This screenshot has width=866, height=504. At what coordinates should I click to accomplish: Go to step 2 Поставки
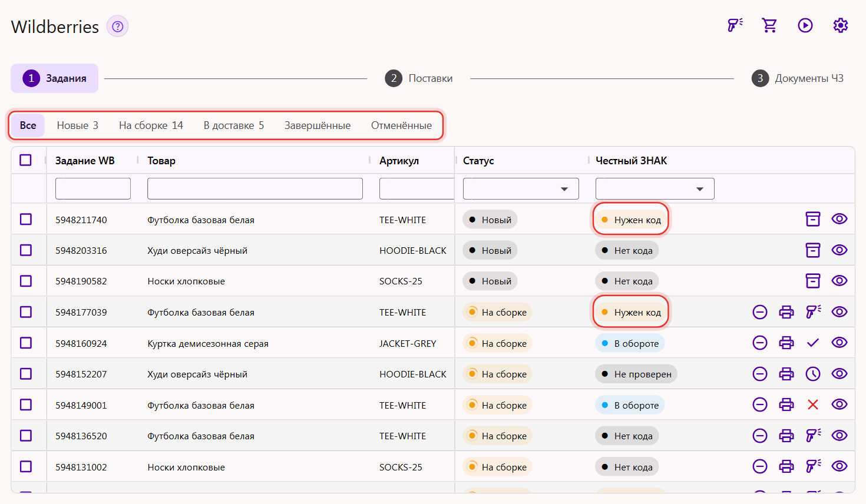point(419,78)
